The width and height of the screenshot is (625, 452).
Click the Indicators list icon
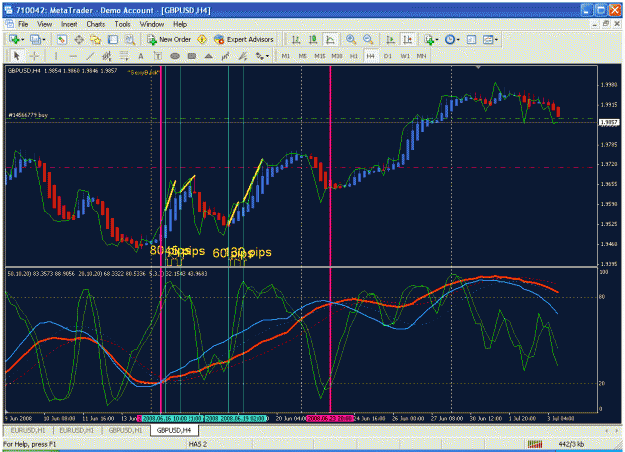point(429,39)
